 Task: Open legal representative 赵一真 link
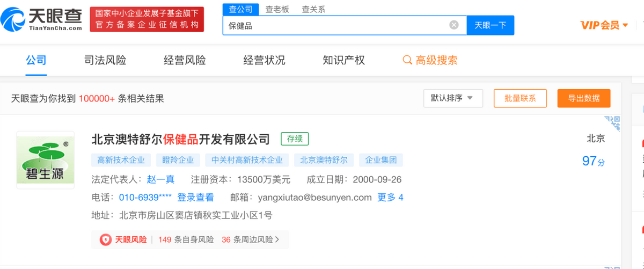tap(161, 179)
